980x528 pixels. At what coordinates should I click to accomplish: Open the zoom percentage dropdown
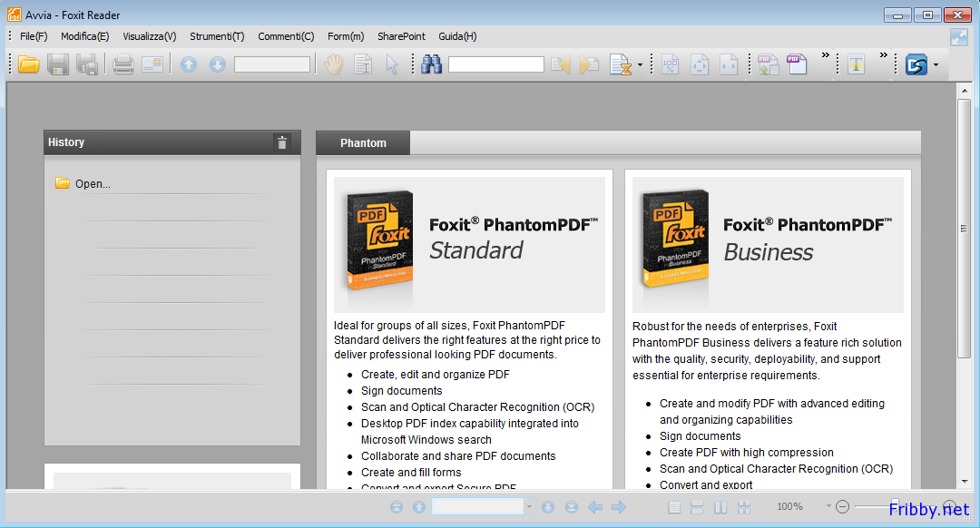828,506
